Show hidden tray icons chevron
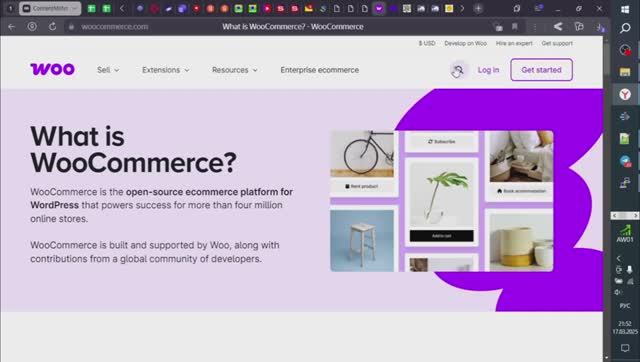This screenshot has height=362, width=640. click(619, 258)
